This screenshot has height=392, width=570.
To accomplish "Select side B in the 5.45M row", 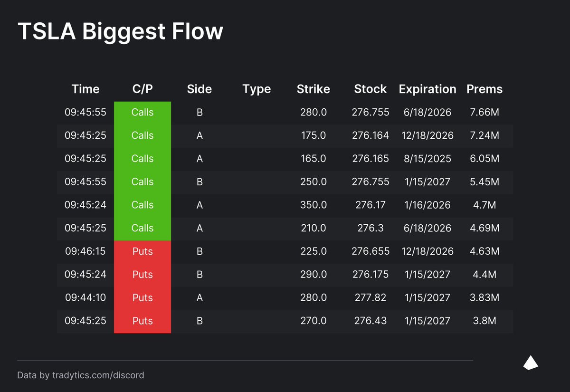I will click(199, 182).
